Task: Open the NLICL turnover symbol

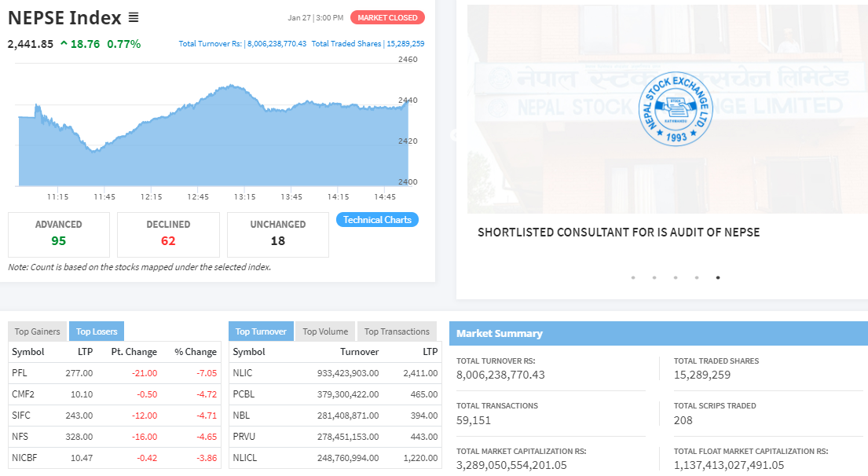Action: [244, 458]
